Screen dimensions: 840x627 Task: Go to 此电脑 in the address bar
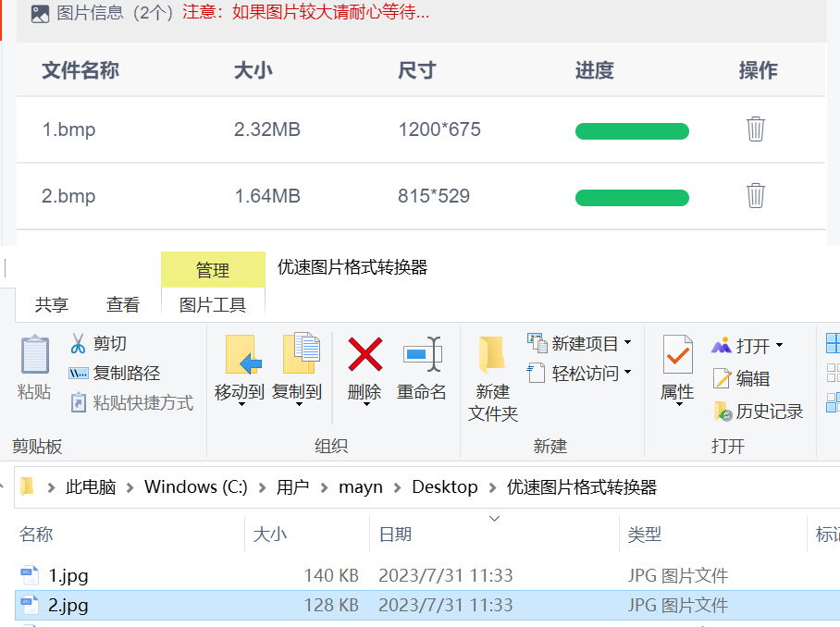pyautogui.click(x=91, y=486)
